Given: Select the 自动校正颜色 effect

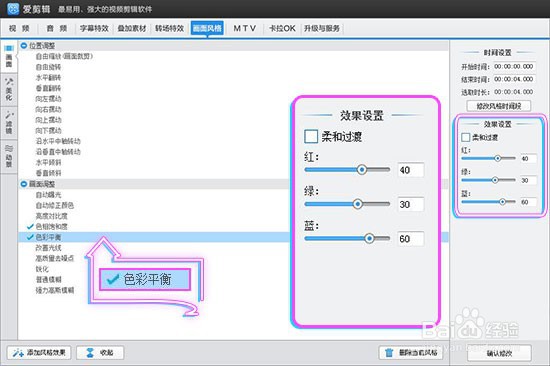Looking at the screenshot, I should click(x=55, y=205).
